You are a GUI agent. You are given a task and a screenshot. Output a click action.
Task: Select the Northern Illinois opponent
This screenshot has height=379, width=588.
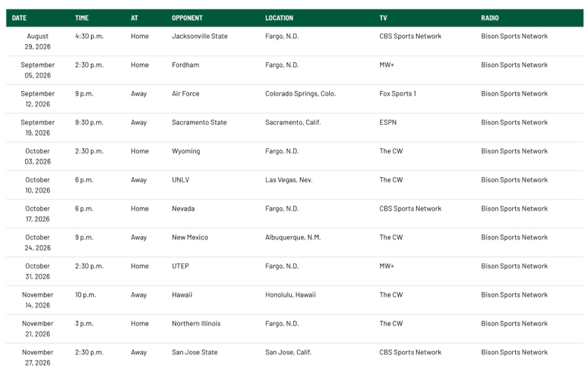[x=196, y=323]
